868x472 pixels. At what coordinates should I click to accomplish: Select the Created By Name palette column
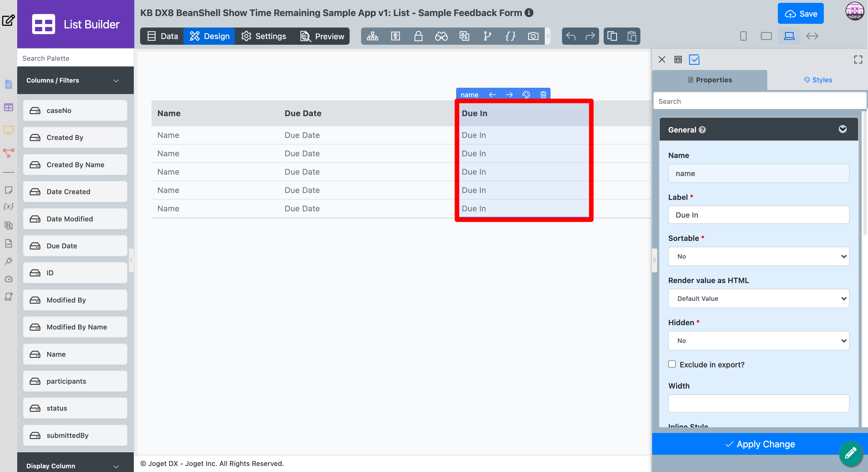75,165
